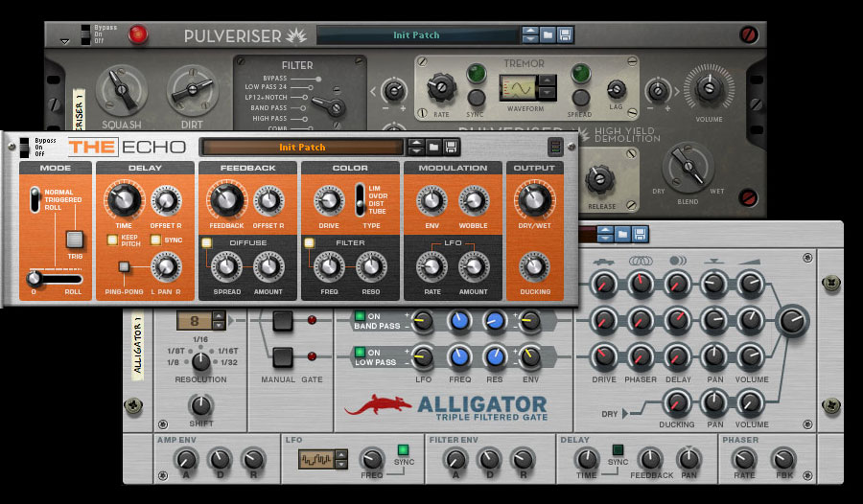Toggle the Echo Bypass/On/Off switch
This screenshot has width=863, height=504.
[x=25, y=148]
